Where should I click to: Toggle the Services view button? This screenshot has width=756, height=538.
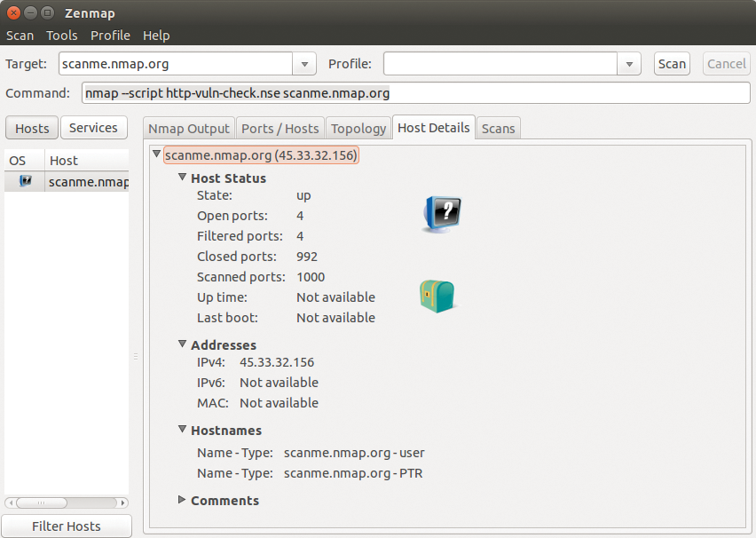(93, 128)
